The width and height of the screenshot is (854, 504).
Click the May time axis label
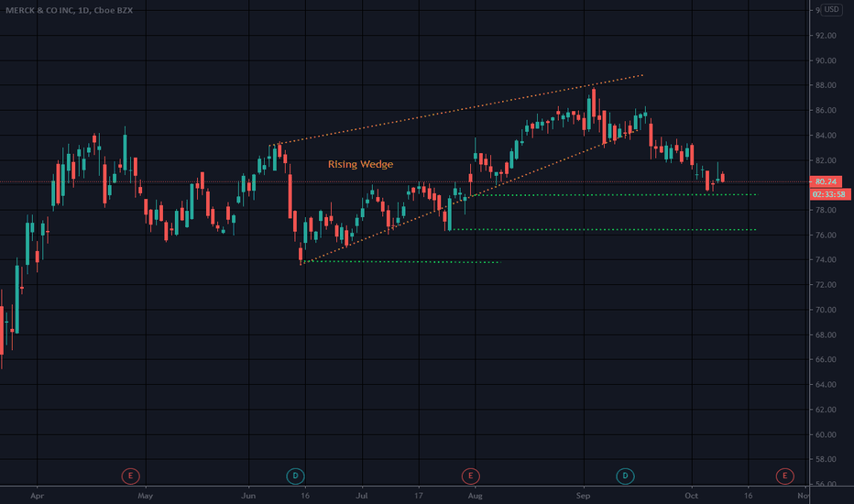146,496
